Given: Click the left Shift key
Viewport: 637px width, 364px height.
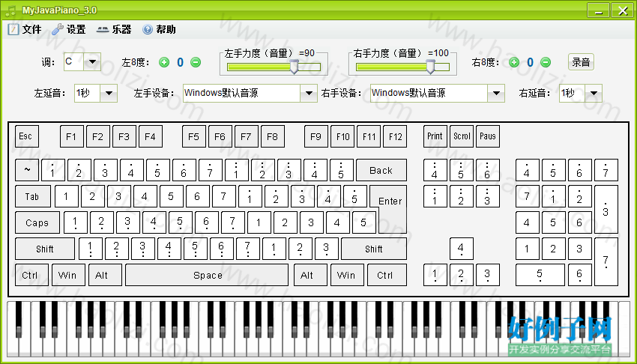Looking at the screenshot, I should coord(45,249).
